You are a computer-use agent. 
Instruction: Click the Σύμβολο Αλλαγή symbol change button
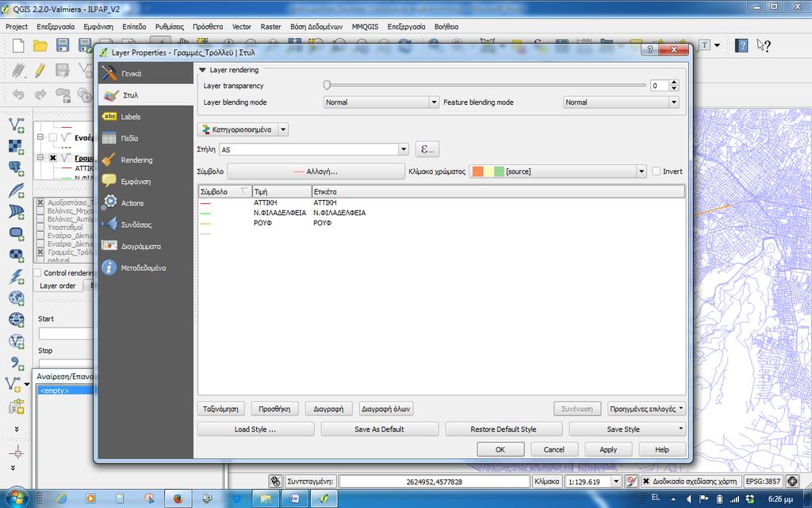pos(316,171)
